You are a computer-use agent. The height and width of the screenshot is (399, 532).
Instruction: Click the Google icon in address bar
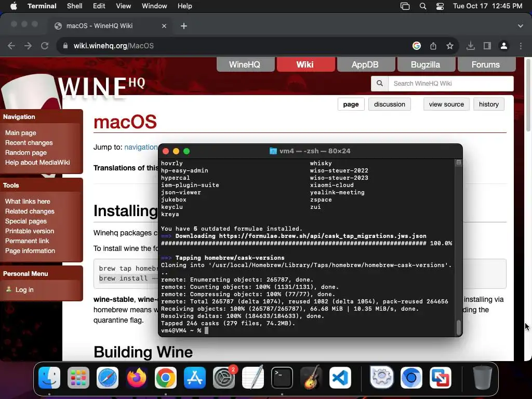point(417,46)
